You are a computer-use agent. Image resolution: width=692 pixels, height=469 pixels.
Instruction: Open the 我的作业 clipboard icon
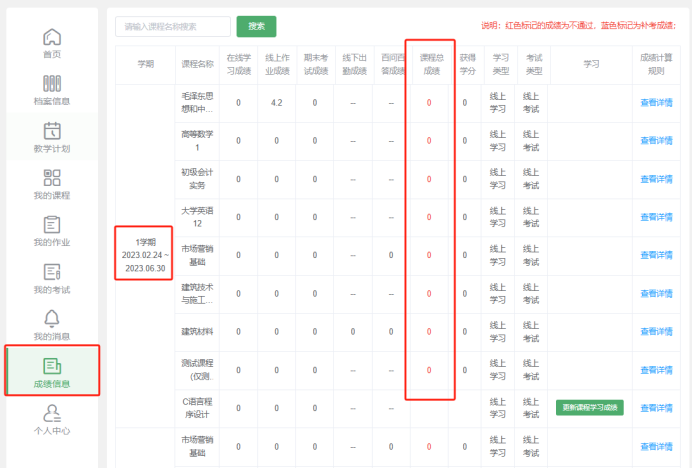pos(52,225)
